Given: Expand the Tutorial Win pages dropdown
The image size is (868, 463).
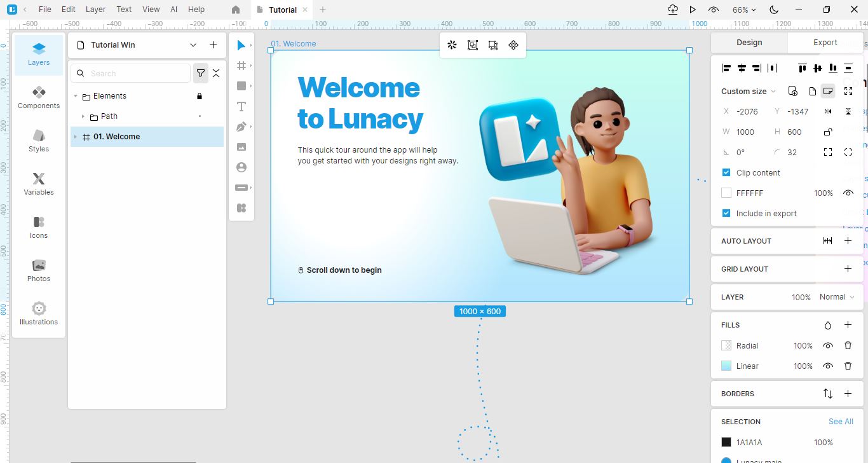Looking at the screenshot, I should tap(193, 45).
